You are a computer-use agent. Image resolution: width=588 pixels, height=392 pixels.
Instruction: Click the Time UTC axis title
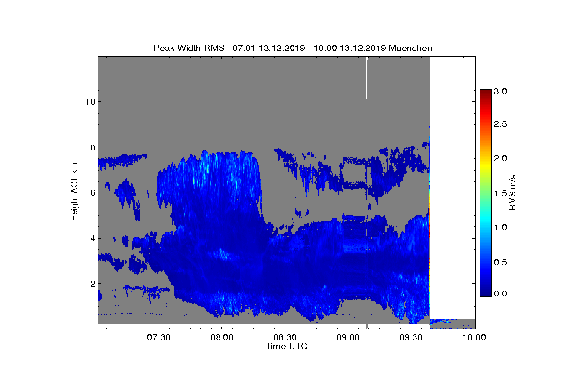point(287,346)
